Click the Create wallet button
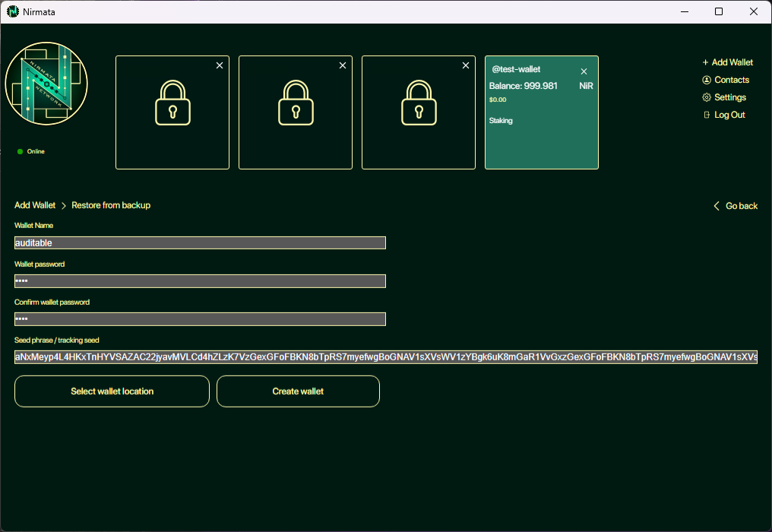 point(298,391)
